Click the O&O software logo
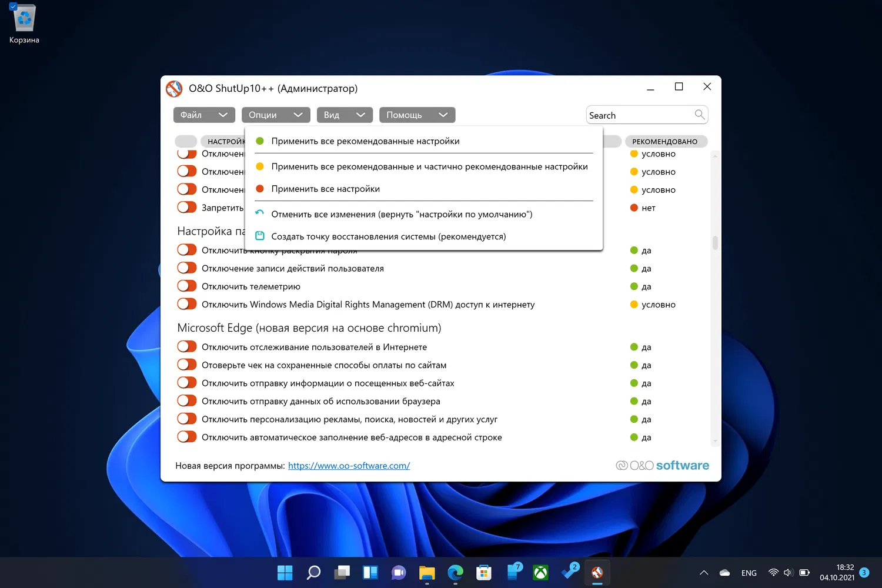The image size is (882, 588). click(662, 466)
